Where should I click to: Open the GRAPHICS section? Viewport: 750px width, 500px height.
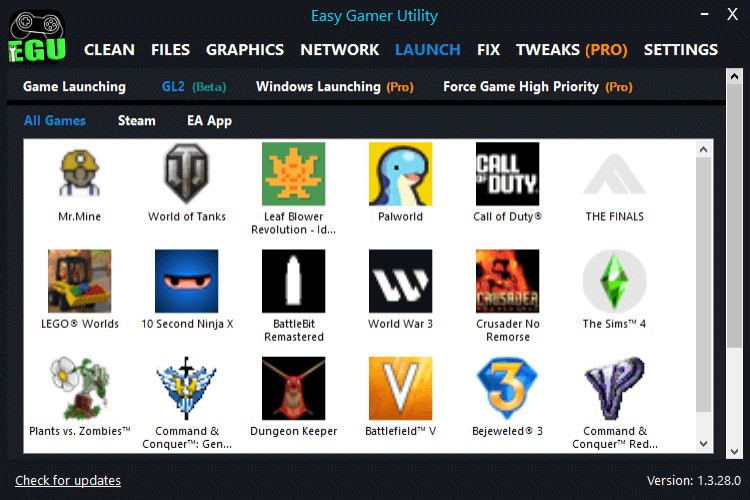pos(245,50)
